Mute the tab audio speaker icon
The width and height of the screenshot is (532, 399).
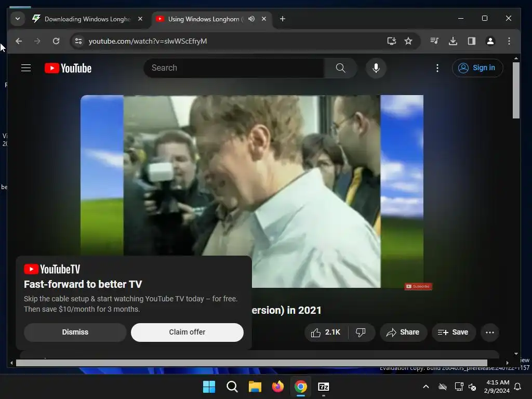(x=251, y=19)
